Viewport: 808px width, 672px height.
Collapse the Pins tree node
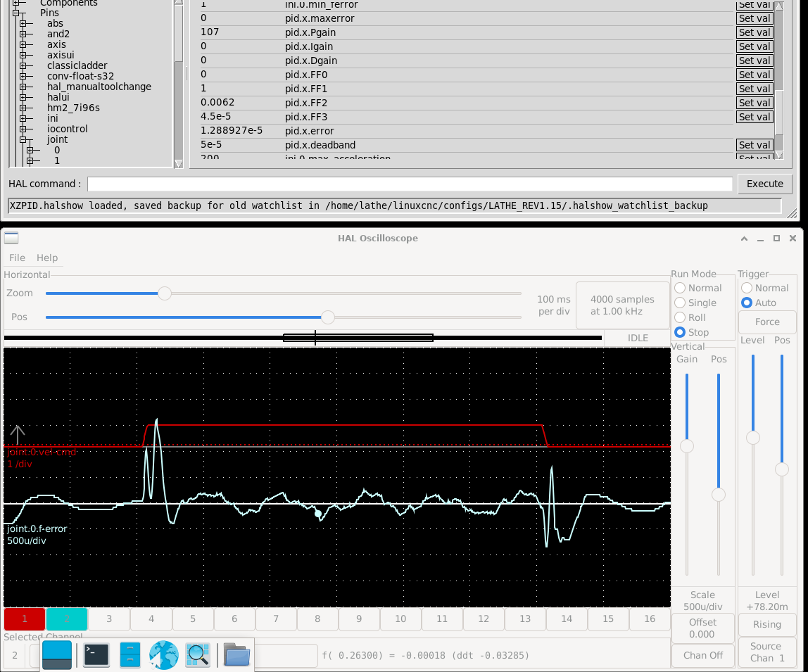(x=15, y=13)
